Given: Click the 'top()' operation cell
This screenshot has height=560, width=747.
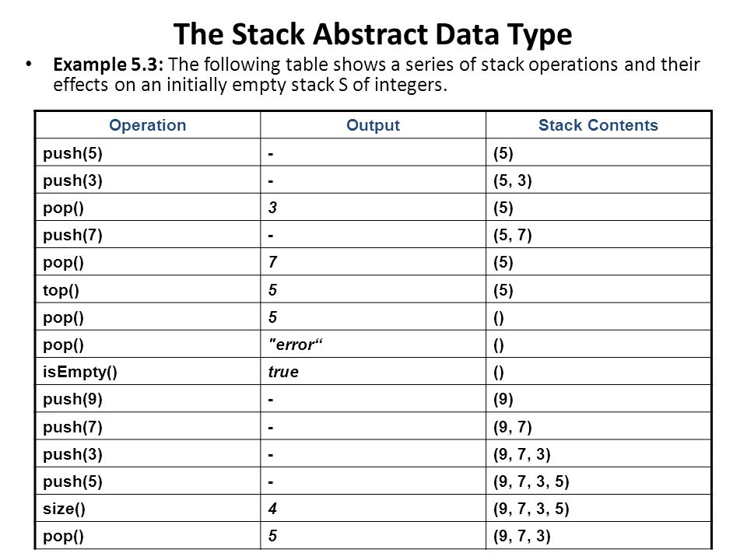Looking at the screenshot, I should point(148,289).
